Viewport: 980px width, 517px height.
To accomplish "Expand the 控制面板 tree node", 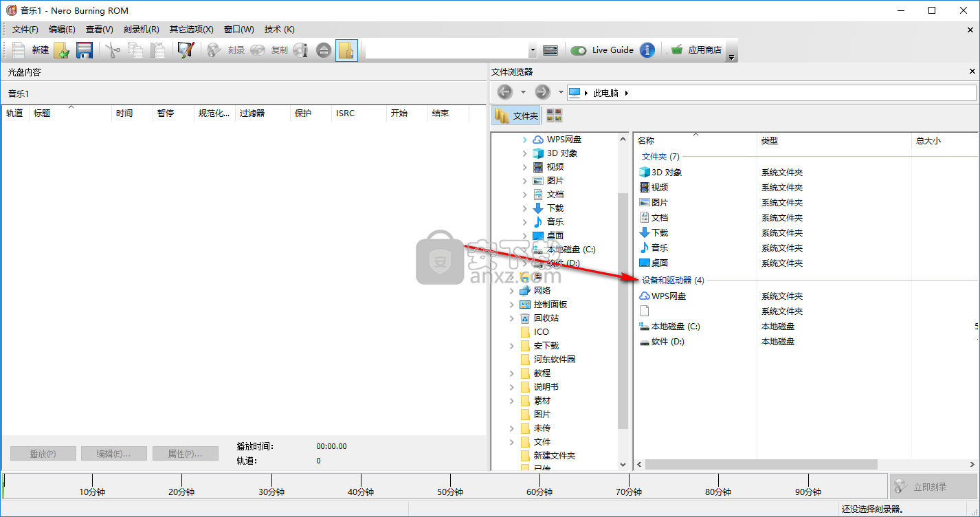I will point(511,305).
